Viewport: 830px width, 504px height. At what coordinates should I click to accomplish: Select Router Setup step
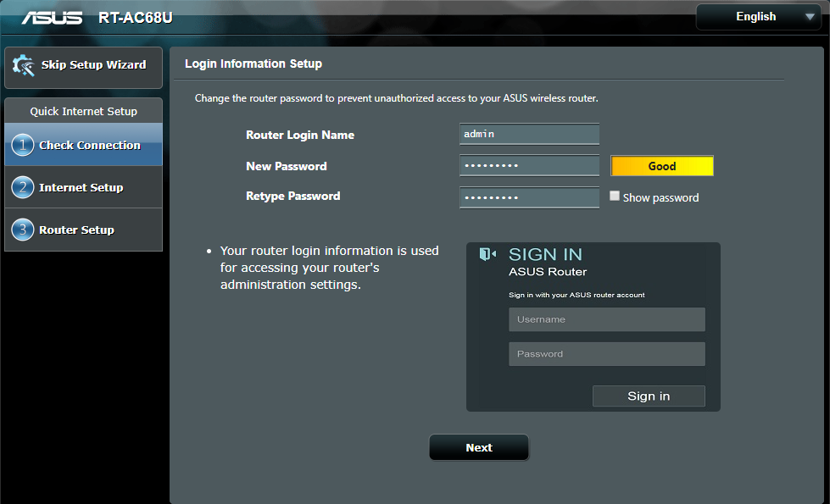[84, 230]
